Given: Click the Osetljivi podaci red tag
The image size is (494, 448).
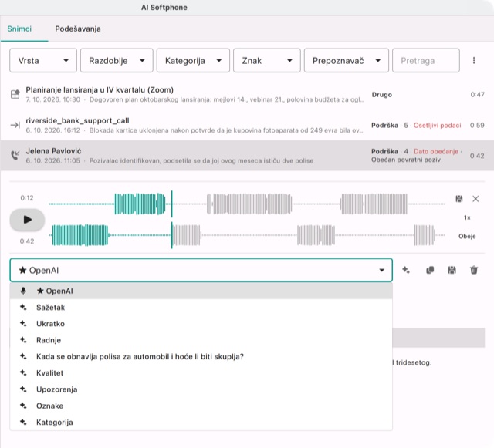Looking at the screenshot, I should (437, 126).
